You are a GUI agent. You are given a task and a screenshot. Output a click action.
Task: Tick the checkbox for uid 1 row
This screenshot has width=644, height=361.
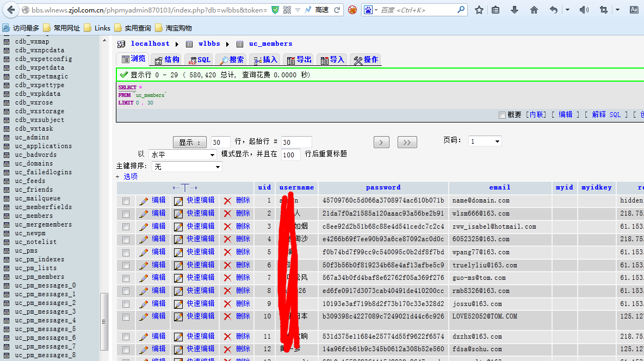pos(126,201)
